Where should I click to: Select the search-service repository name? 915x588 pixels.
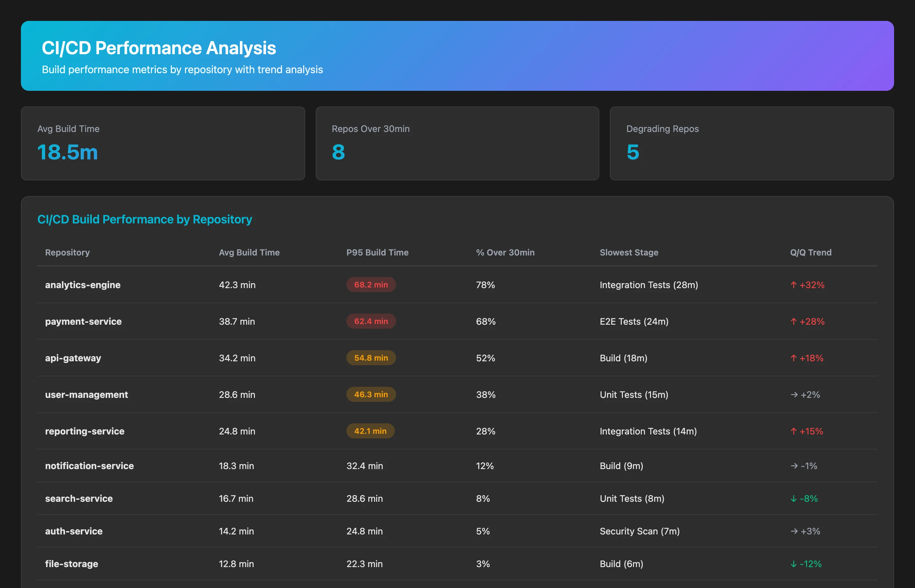click(79, 498)
